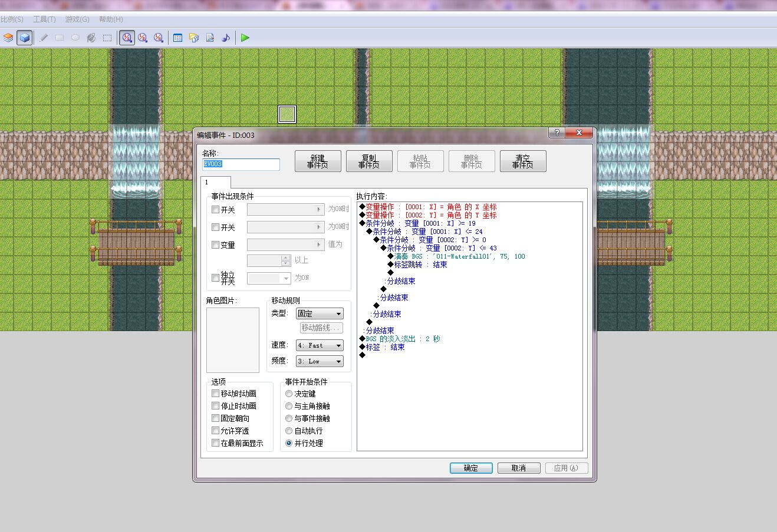Click the dialog help question mark button
Viewport: 777px width, 532px height.
pos(557,133)
